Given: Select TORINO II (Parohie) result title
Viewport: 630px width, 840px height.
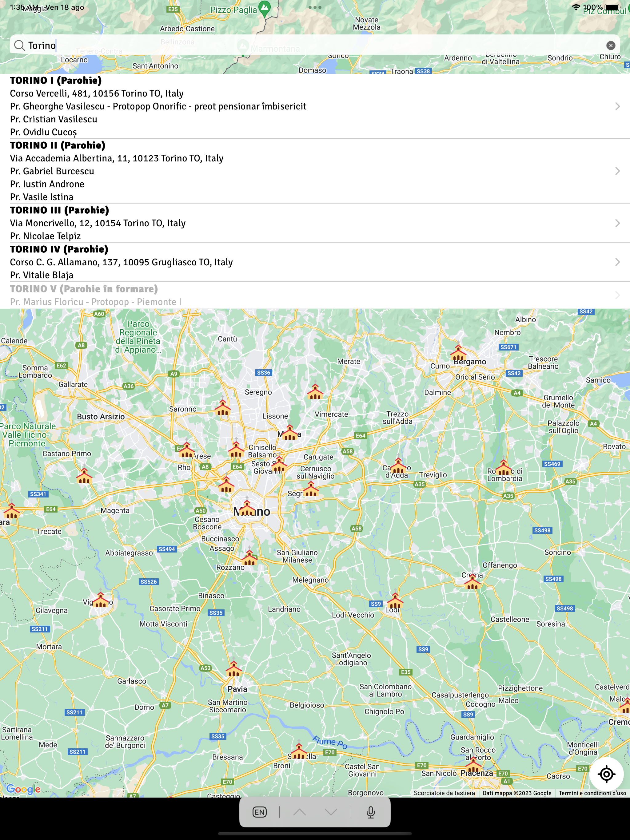Looking at the screenshot, I should coord(58,145).
